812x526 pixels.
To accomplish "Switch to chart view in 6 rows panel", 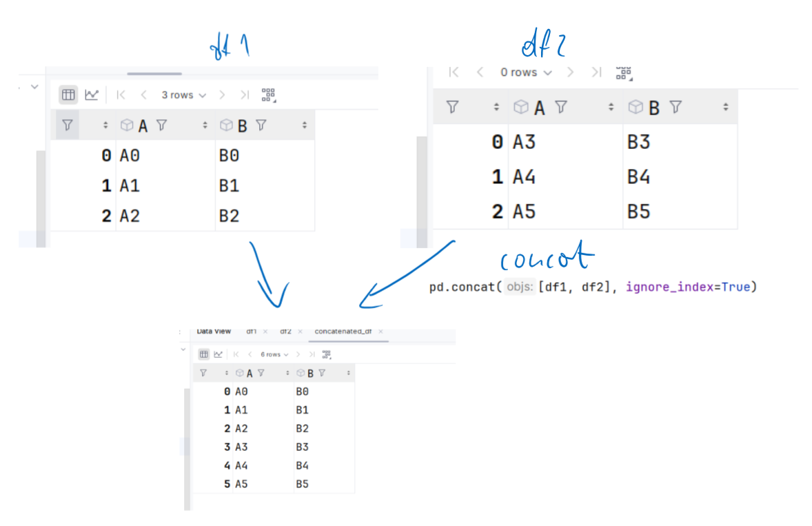I will [218, 354].
